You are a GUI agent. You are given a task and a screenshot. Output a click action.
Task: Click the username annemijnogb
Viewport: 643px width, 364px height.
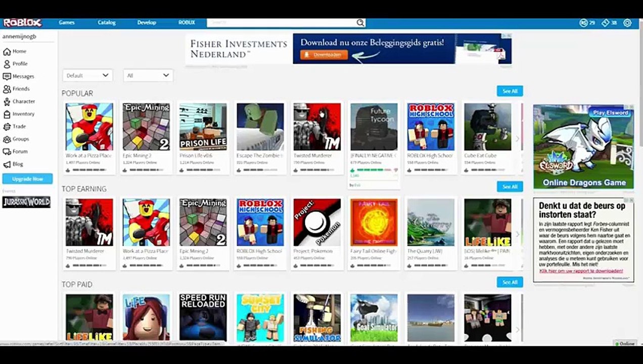(x=19, y=36)
